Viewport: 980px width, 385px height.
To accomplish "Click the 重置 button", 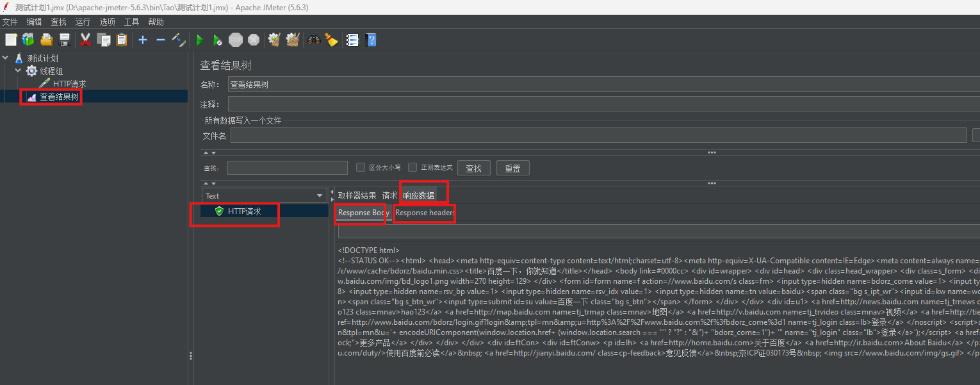I will [512, 168].
